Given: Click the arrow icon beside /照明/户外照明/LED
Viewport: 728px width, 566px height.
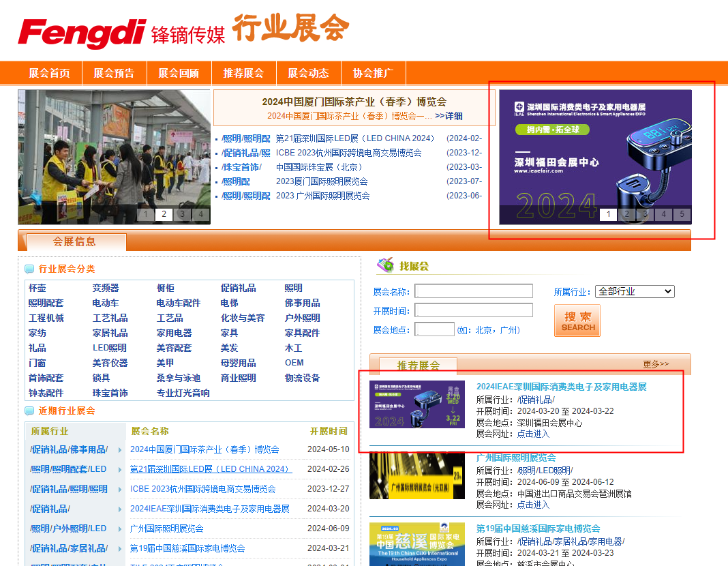Looking at the screenshot, I should coord(120,529).
